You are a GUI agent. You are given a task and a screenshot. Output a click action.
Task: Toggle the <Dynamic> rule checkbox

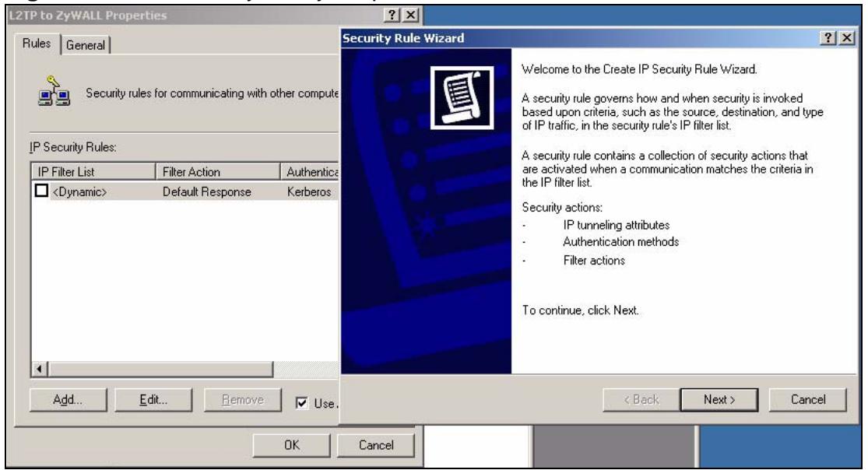[41, 191]
